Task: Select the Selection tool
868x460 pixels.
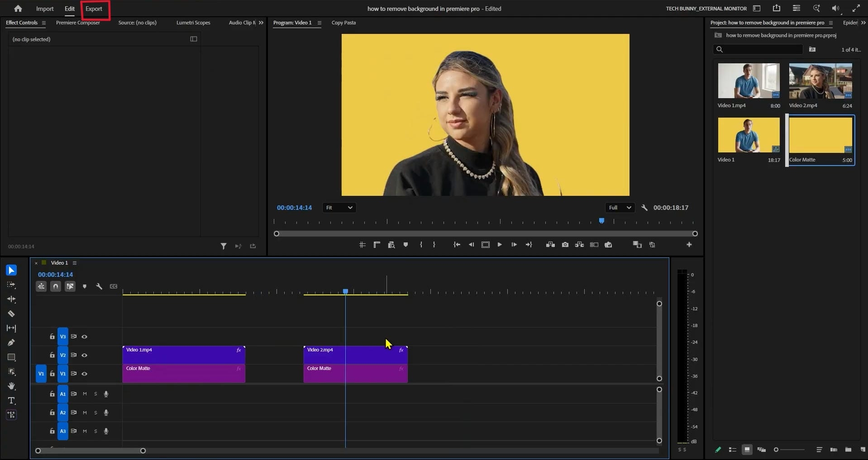Action: tap(11, 270)
